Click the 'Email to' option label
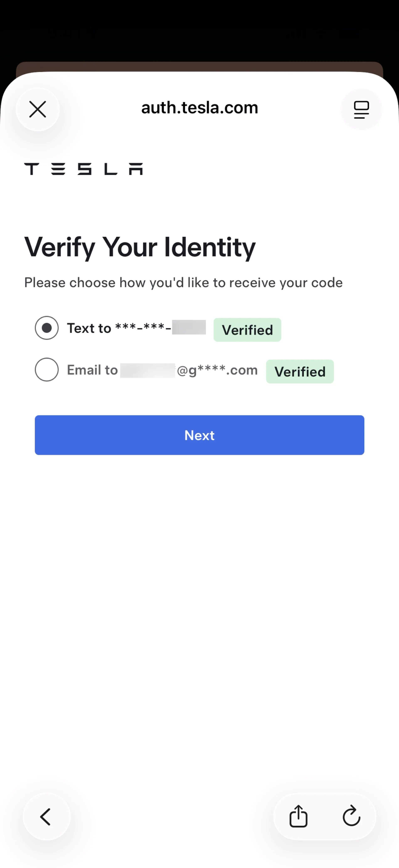Image resolution: width=399 pixels, height=868 pixels. click(92, 370)
